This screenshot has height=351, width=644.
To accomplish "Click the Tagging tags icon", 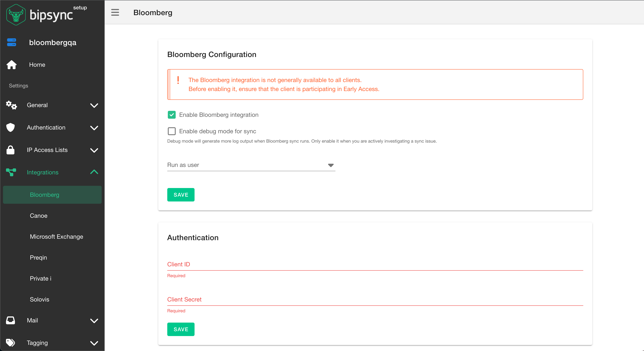I will 10,343.
